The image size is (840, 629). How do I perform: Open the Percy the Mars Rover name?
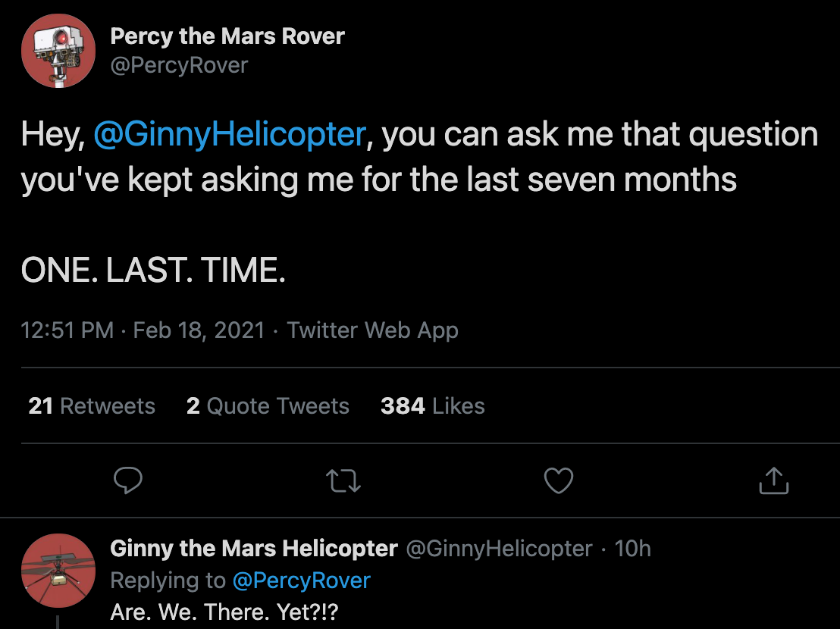(227, 36)
